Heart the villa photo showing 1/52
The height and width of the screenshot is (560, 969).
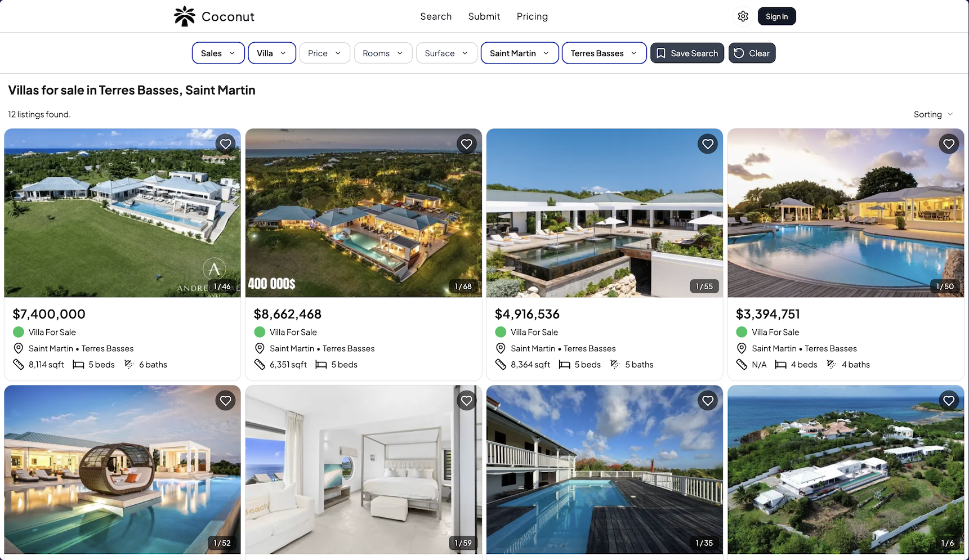point(226,401)
